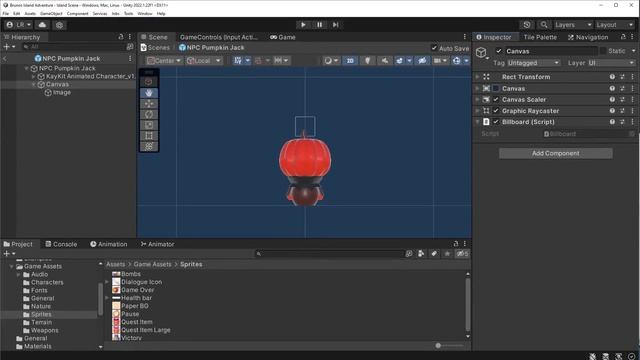Screen dimensions: 640x360
Task: Click the lock icon on Hierarchy panel
Action: [x=121, y=37]
